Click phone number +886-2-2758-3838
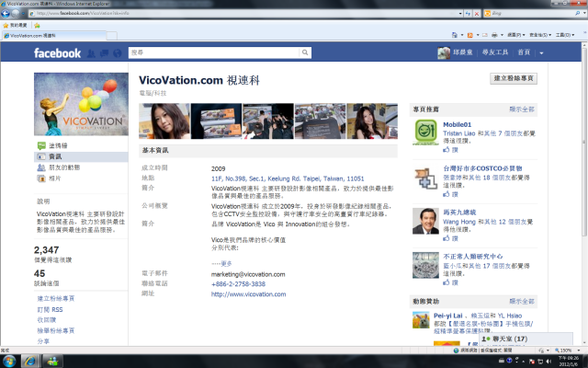 pos(238,284)
